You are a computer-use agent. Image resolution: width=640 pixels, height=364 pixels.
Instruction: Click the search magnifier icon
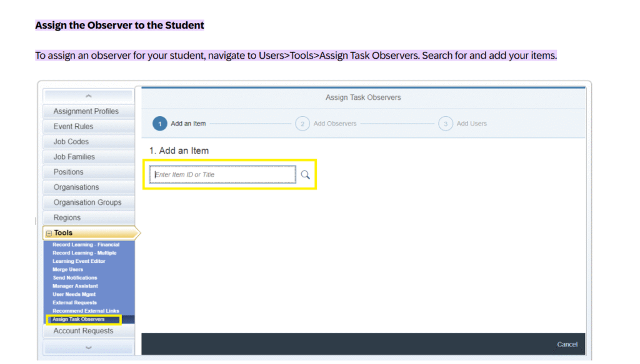pyautogui.click(x=305, y=175)
